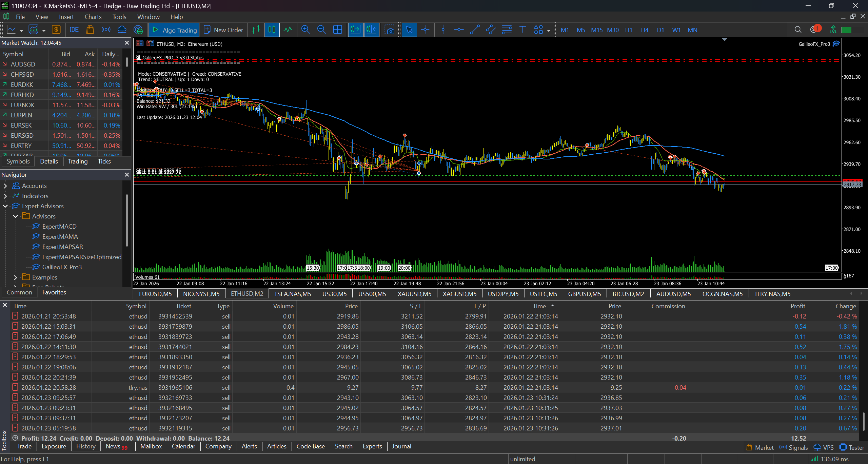Click the zoom in magnifier icon
This screenshot has height=464, width=868.
(305, 30)
